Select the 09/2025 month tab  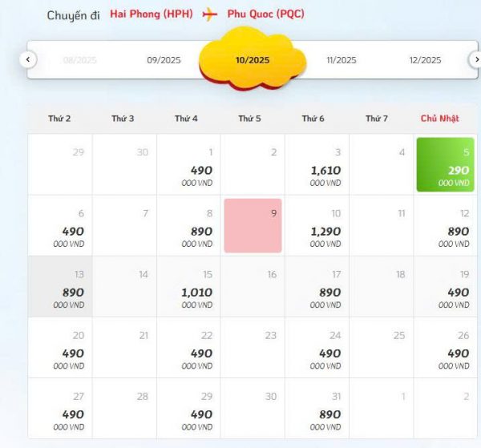coord(164,60)
